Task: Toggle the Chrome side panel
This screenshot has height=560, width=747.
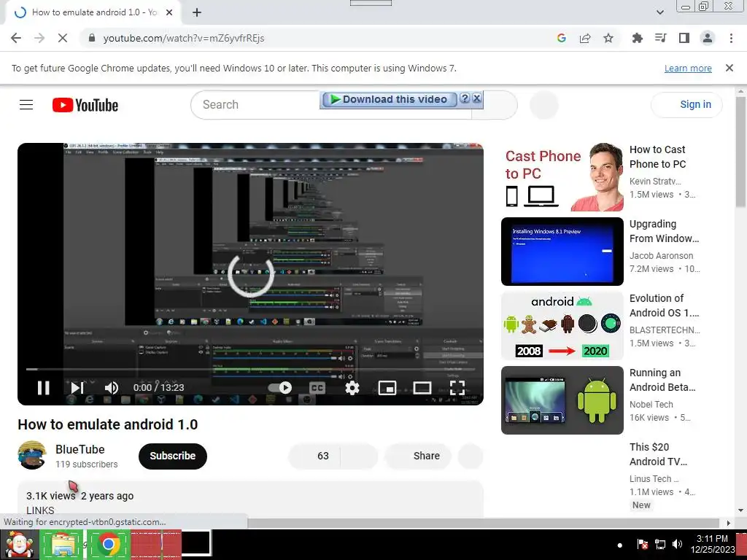Action: click(x=684, y=38)
